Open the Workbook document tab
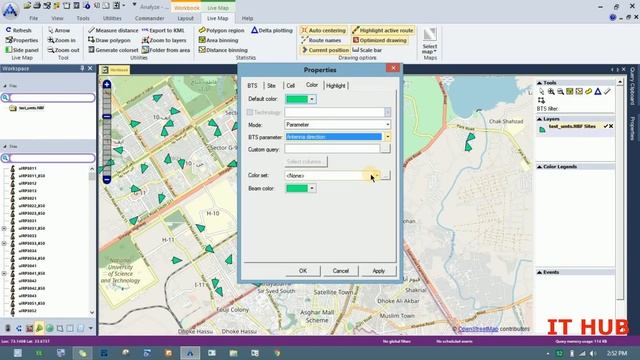Viewport: 640px width, 360px height. point(115,70)
